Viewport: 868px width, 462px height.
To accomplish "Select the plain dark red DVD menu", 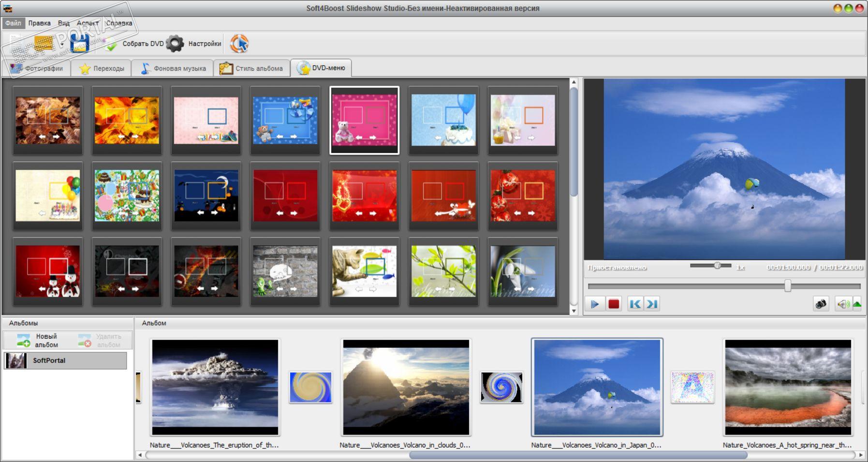I will tap(285, 196).
